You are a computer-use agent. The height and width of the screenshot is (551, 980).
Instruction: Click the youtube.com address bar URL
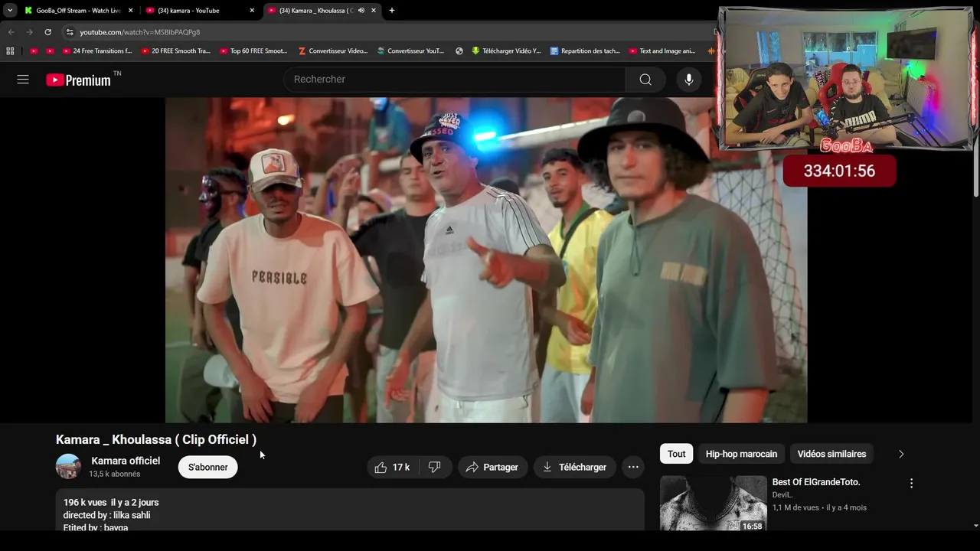click(x=140, y=32)
